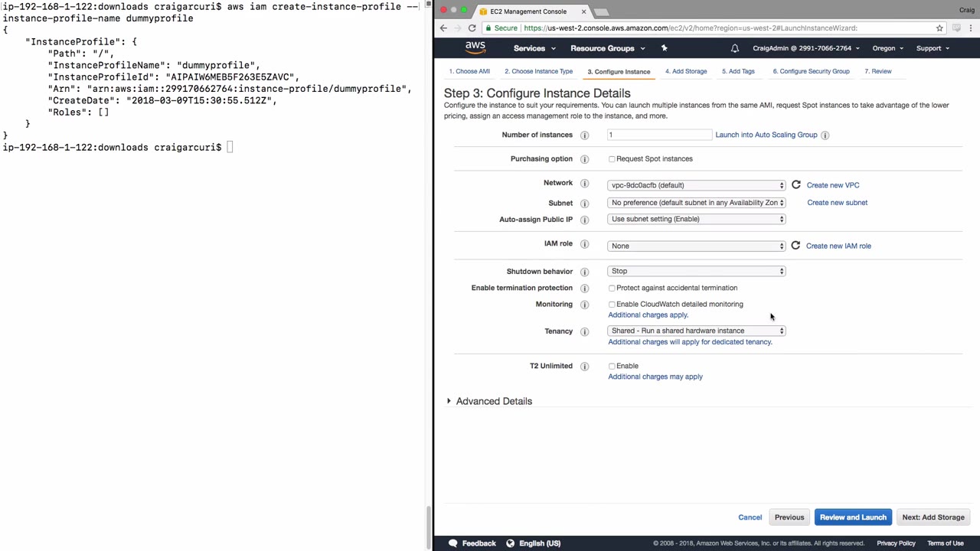
Task: Click info icon beside Number of instances
Action: point(584,135)
